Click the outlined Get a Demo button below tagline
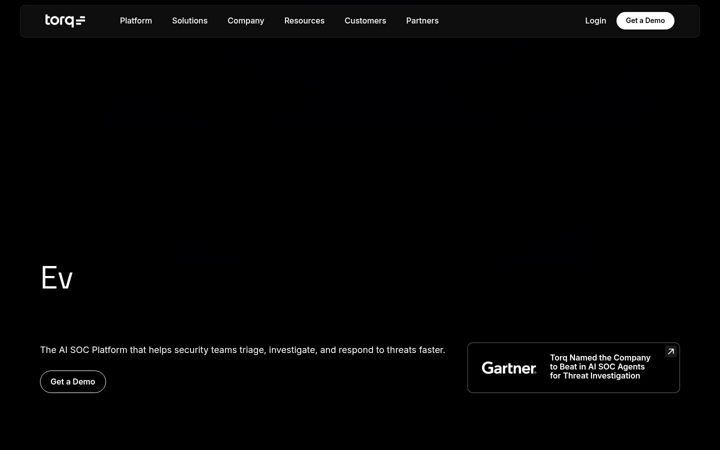 click(x=73, y=382)
